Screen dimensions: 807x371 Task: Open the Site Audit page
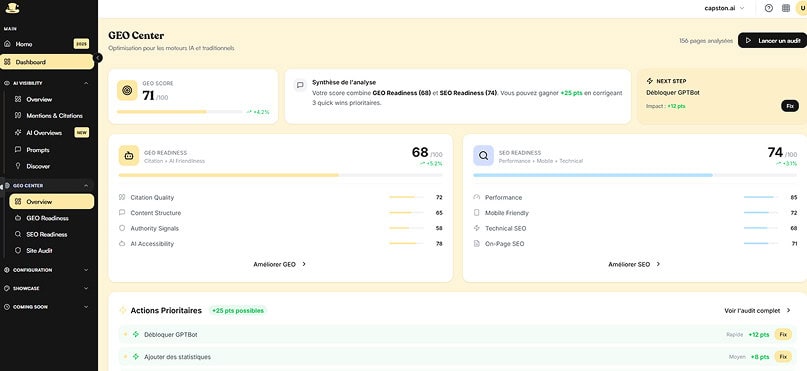(51, 251)
